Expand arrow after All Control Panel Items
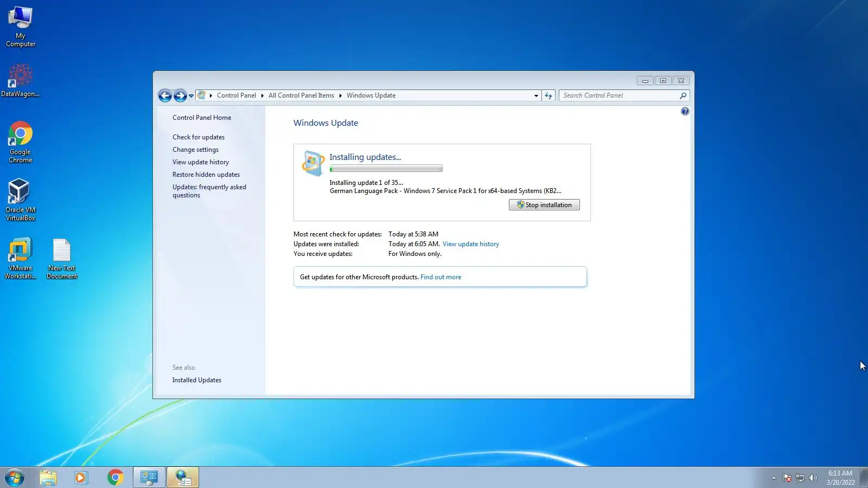The width and height of the screenshot is (868, 488). pos(340,95)
